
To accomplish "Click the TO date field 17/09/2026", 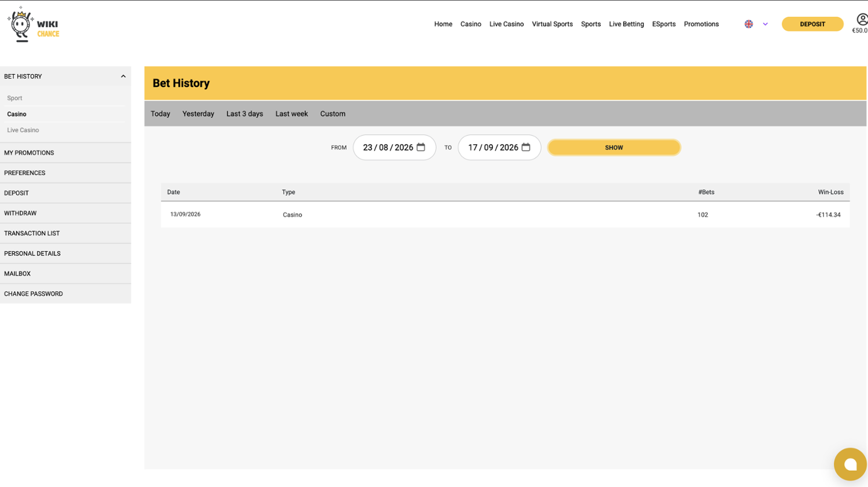I will 499,148.
